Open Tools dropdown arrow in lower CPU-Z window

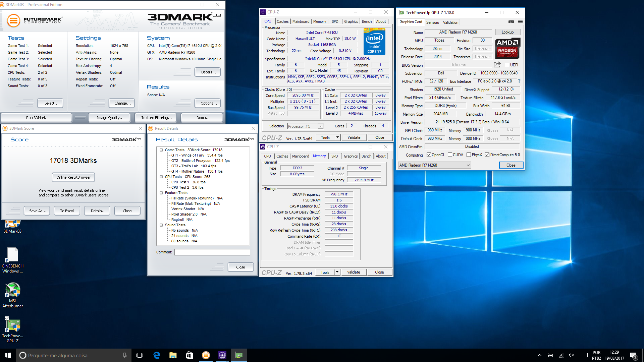click(337, 272)
